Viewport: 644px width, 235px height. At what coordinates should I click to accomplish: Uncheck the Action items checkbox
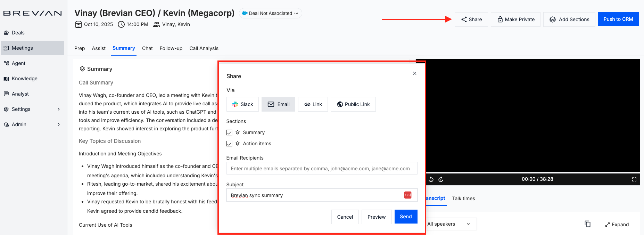pos(229,144)
